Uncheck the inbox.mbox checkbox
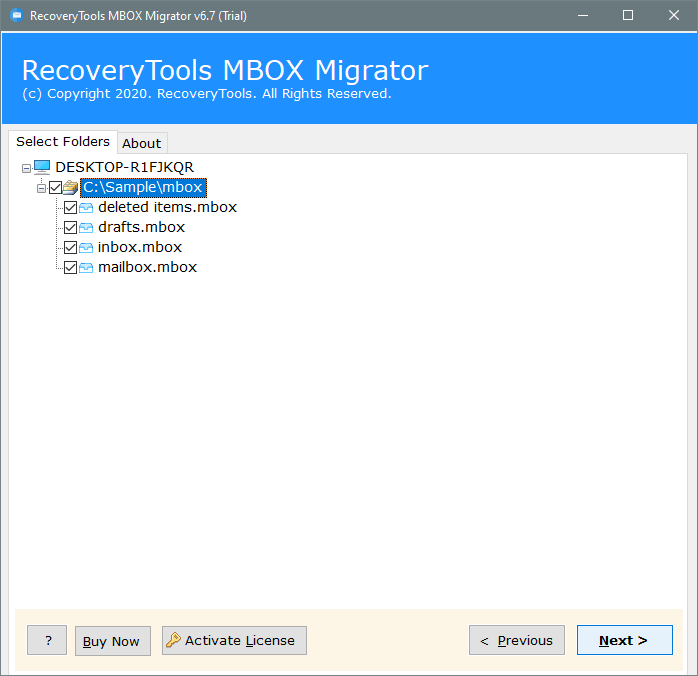This screenshot has height=676, width=698. 70,247
